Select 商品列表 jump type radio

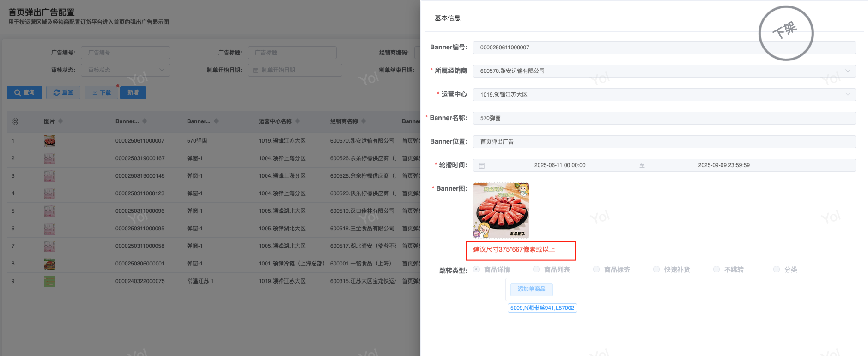coord(536,269)
